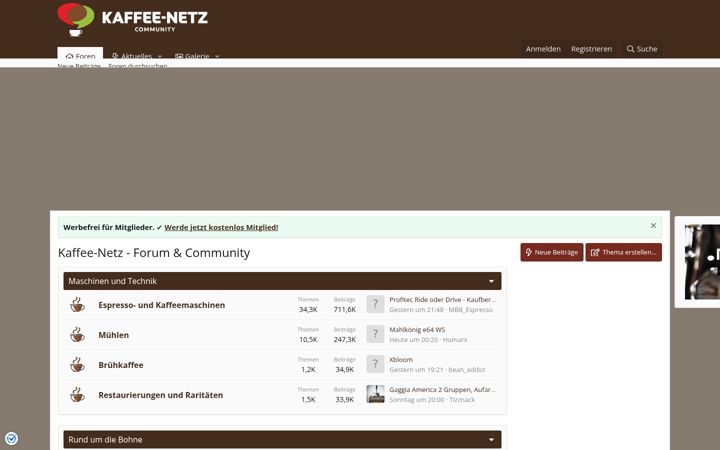This screenshot has height=450, width=720.
Task: Click the Neue Beiträge button
Action: pyautogui.click(x=551, y=252)
